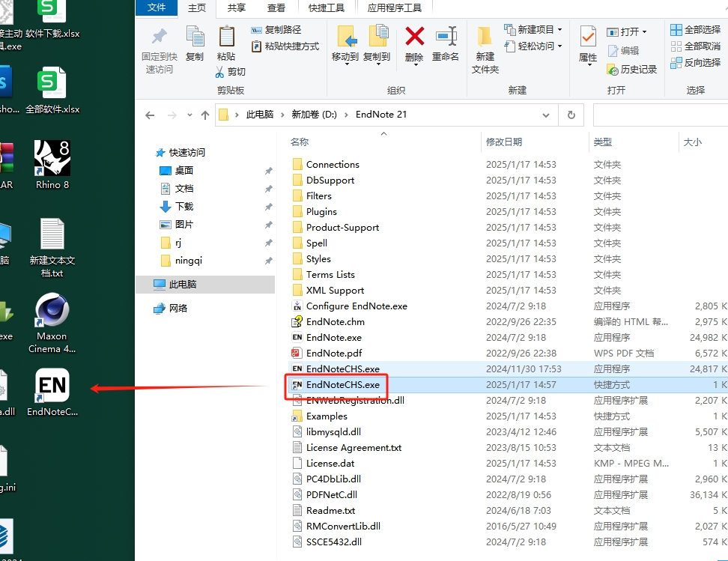Sort by the Name column header
Viewport: 728px width, 561px height.
[x=300, y=142]
